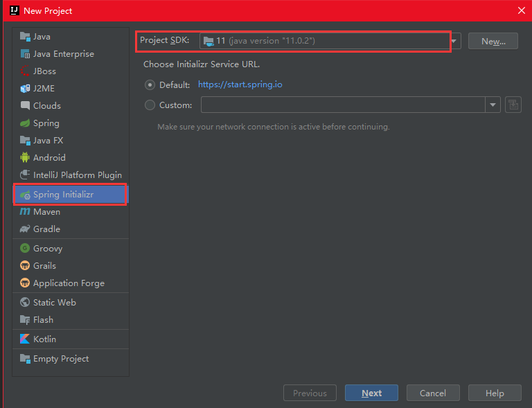The image size is (532, 408).
Task: Select Java project type label
Action: 42,37
